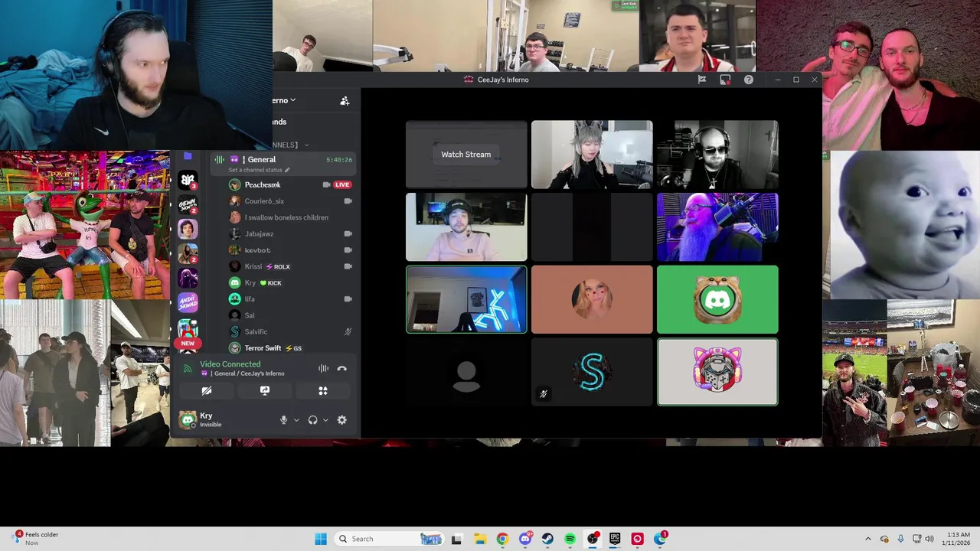Open the activities launcher button
This screenshot has height=551, width=980.
pyautogui.click(x=323, y=390)
